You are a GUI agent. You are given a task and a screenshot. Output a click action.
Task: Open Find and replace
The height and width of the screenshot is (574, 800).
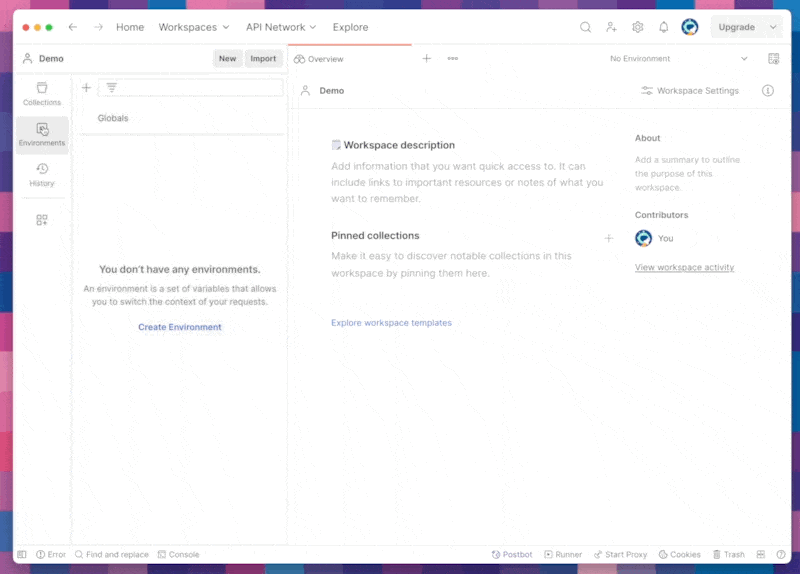pyautogui.click(x=112, y=554)
